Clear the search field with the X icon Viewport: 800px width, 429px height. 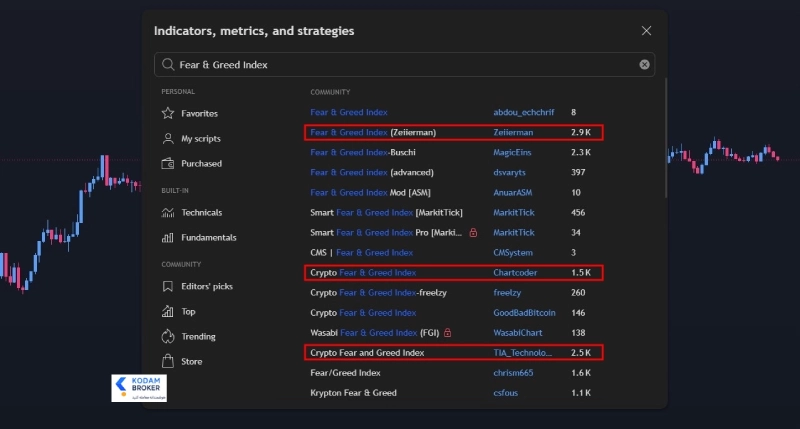click(x=644, y=64)
